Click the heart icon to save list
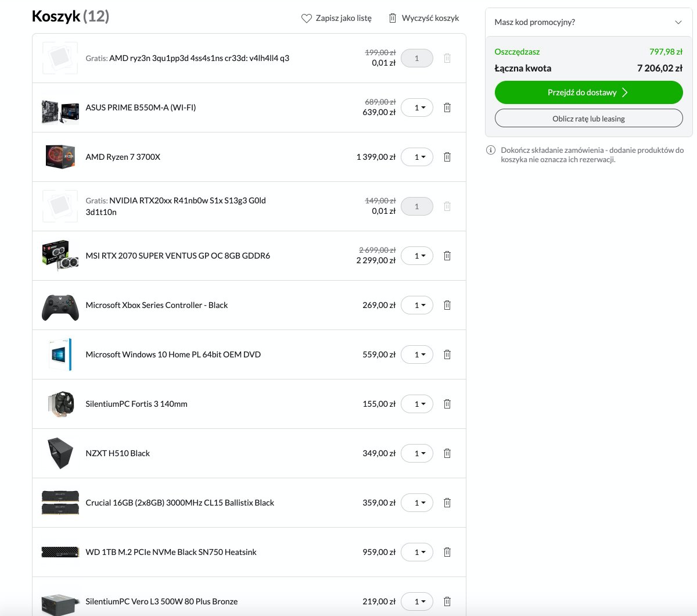This screenshot has height=616, width=697. tap(307, 19)
